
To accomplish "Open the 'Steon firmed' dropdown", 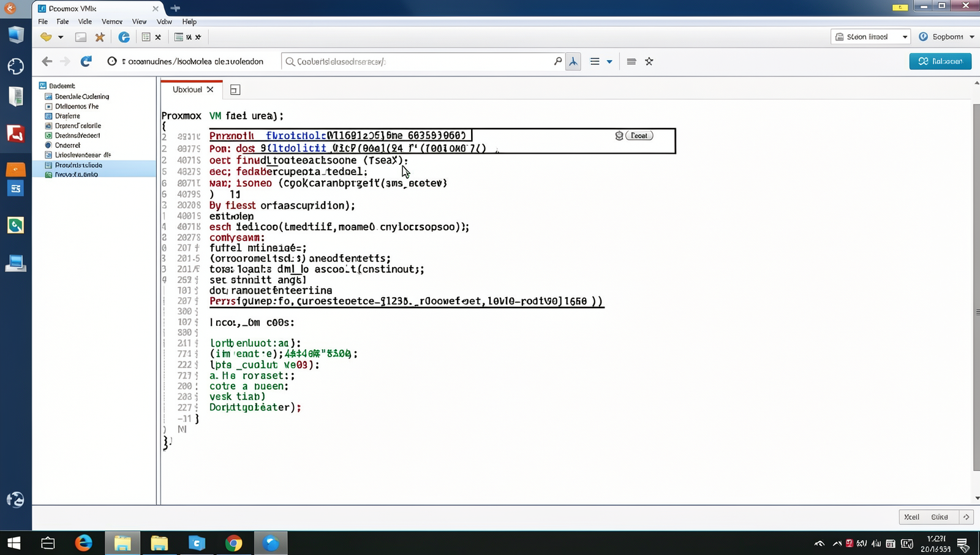I will (870, 37).
